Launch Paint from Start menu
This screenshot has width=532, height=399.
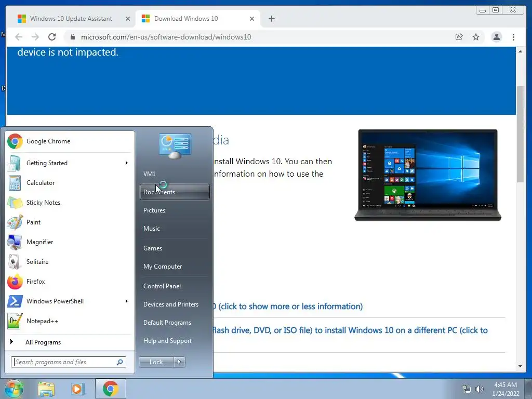(x=70, y=222)
